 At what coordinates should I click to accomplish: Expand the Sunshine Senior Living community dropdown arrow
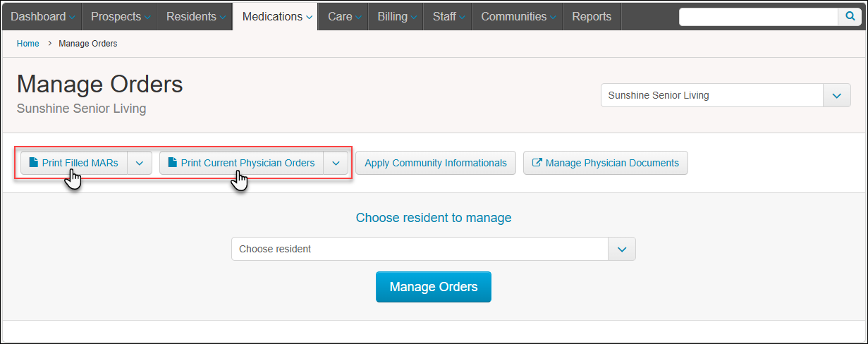tap(836, 95)
